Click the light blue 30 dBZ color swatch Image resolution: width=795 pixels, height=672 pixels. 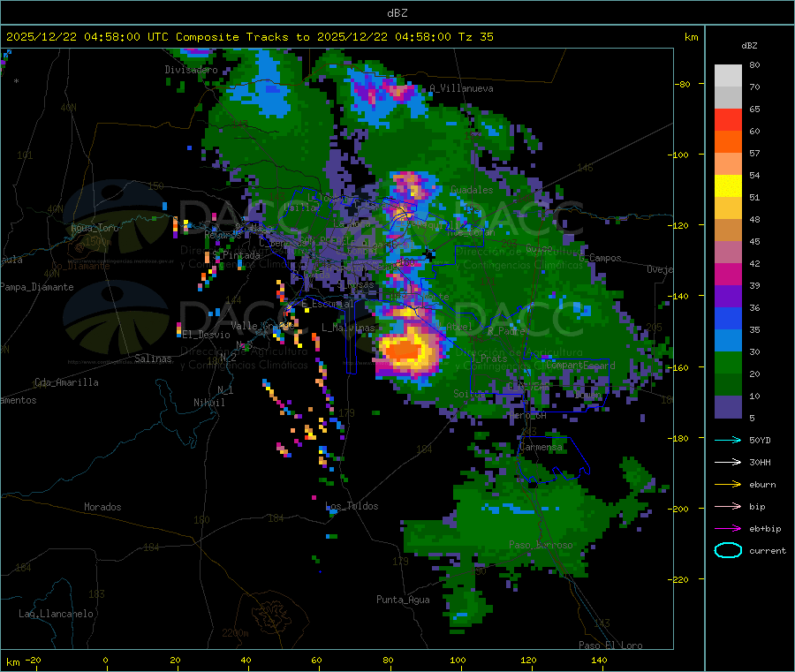[728, 340]
